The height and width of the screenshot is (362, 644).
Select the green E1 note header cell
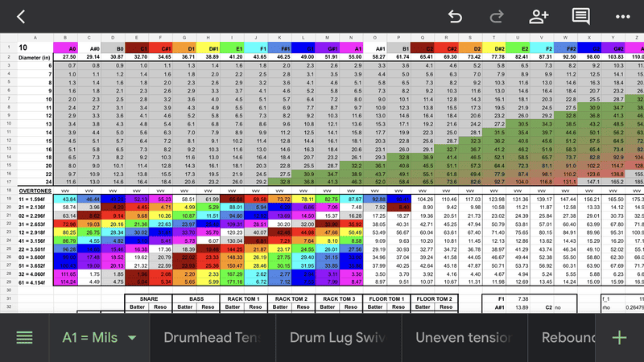tap(238, 48)
